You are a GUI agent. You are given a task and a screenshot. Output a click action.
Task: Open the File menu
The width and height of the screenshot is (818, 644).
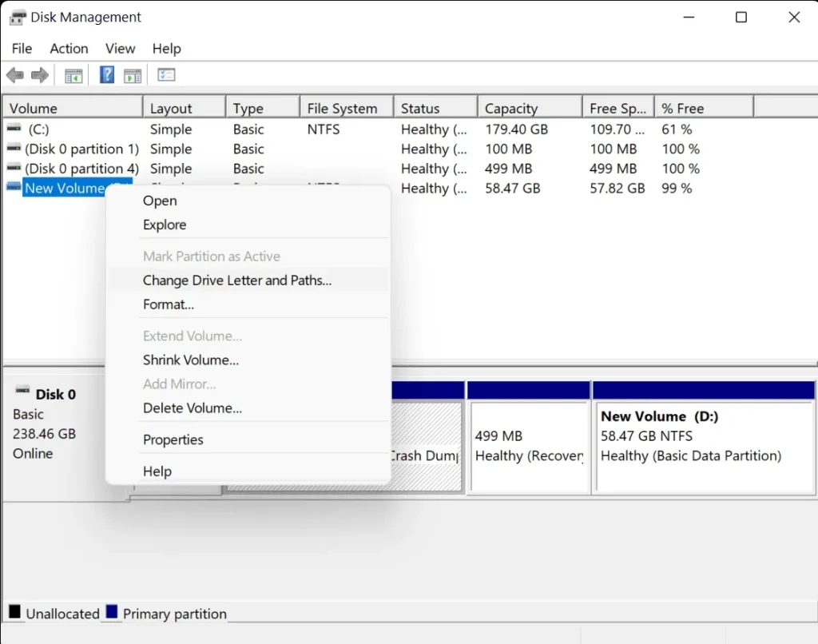click(22, 49)
